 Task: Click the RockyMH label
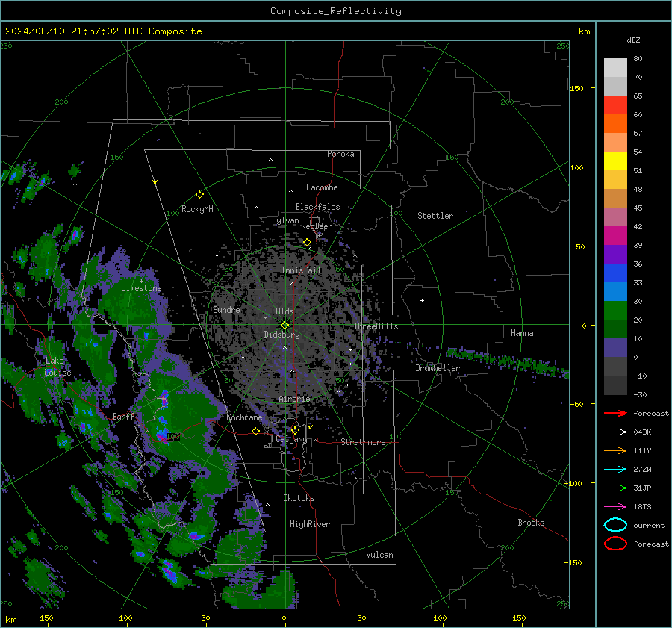197,209
